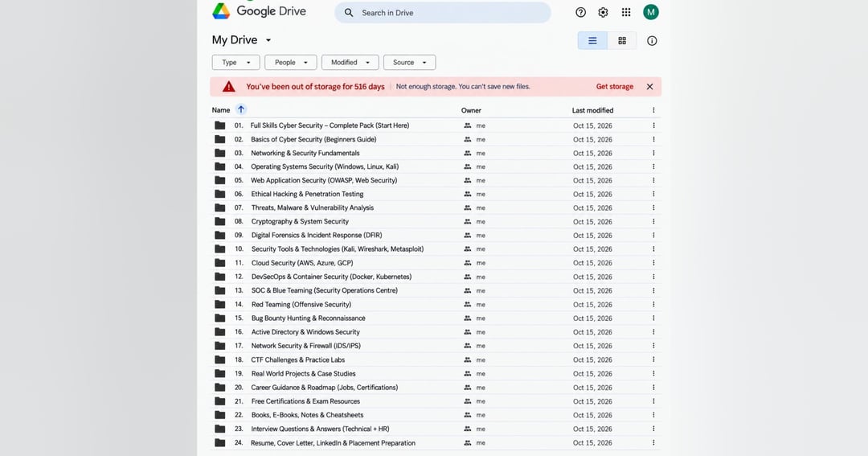
Task: Open more actions for Basics of Cyber Security
Action: [653, 139]
